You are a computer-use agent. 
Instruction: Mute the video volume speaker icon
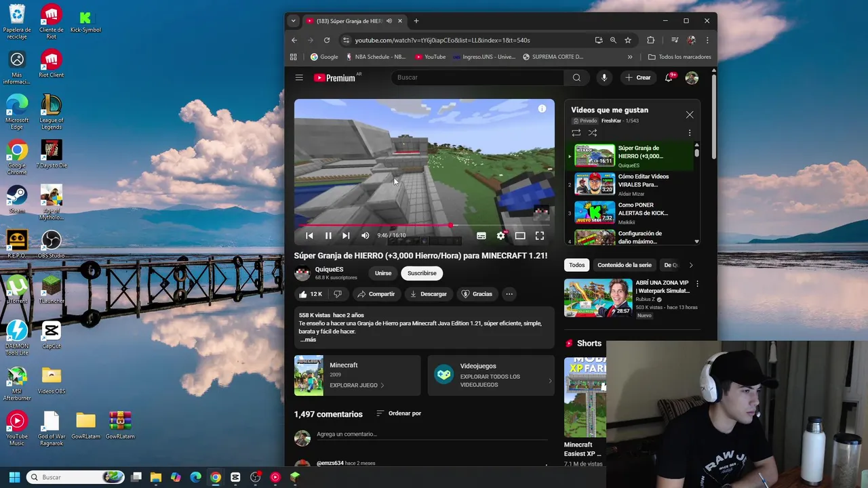tap(365, 236)
